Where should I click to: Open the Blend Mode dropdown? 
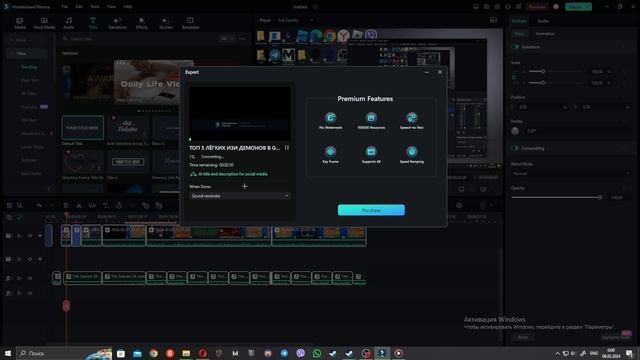coord(571,173)
